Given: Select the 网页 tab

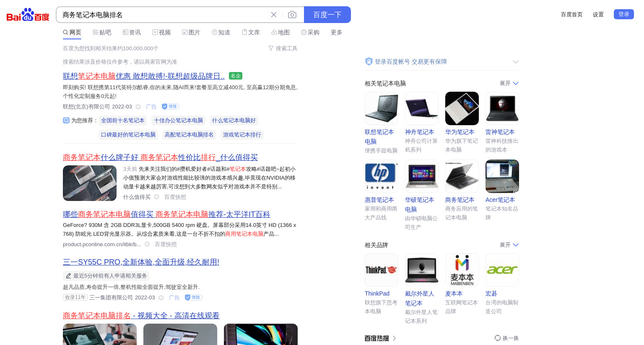Looking at the screenshot, I should tap(72, 32).
